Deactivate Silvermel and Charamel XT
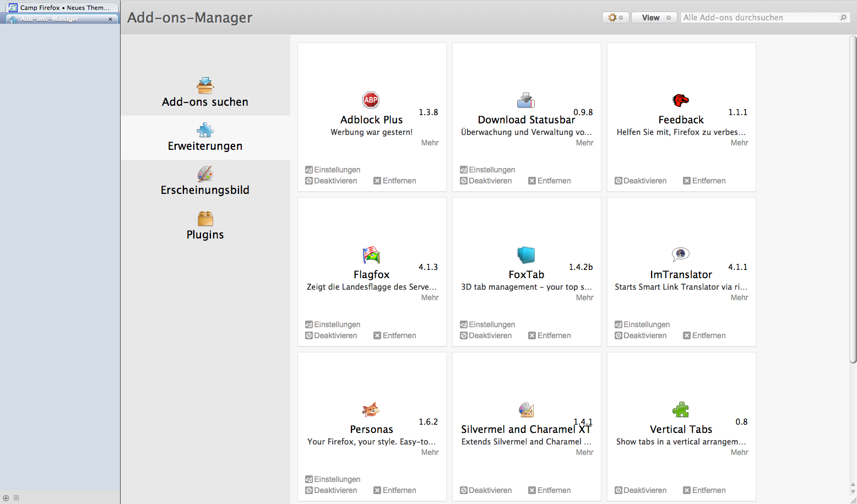This screenshot has width=857, height=504. [486, 490]
